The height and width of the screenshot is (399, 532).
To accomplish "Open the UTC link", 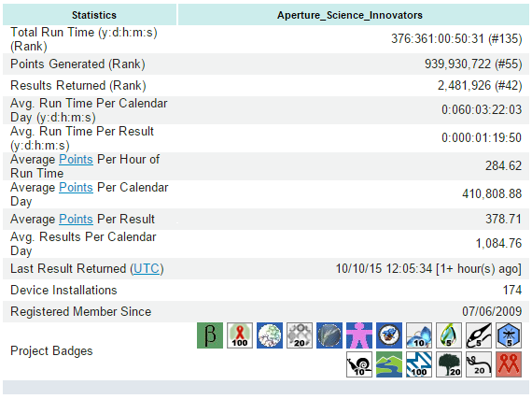I will pos(147,268).
